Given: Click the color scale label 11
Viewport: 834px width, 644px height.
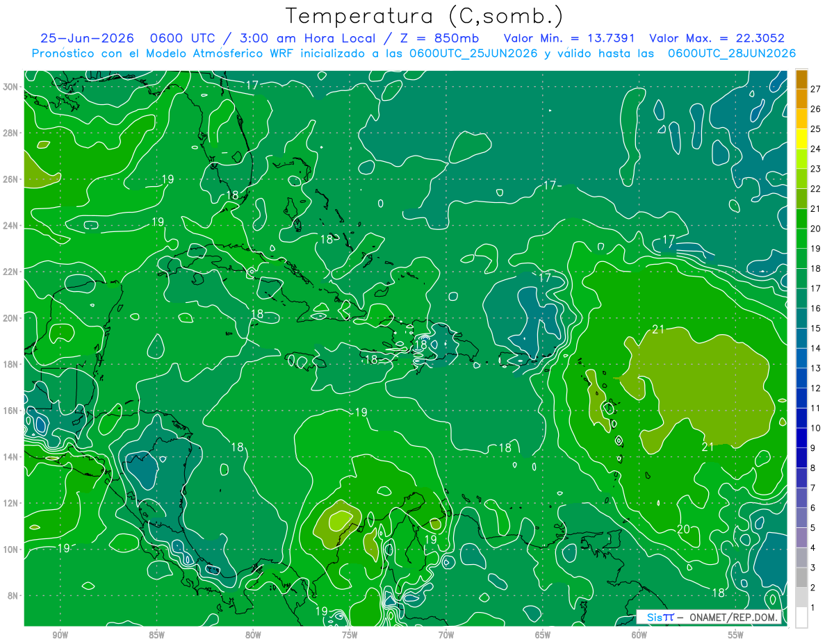Looking at the screenshot, I should click(x=816, y=408).
